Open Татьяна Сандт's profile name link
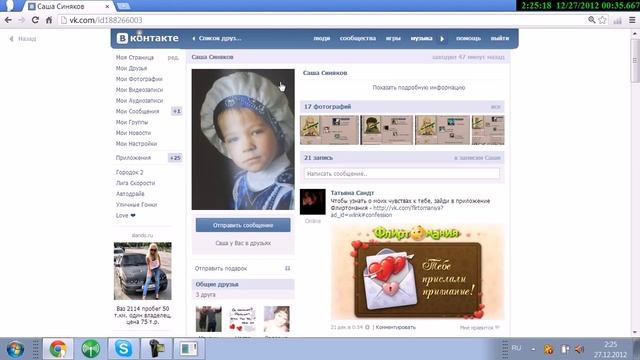The width and height of the screenshot is (640, 360). point(352,193)
